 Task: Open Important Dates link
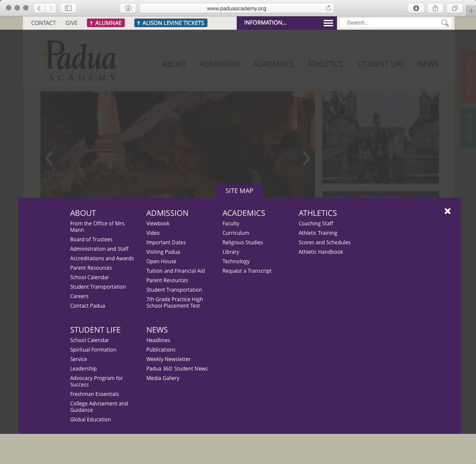(166, 243)
